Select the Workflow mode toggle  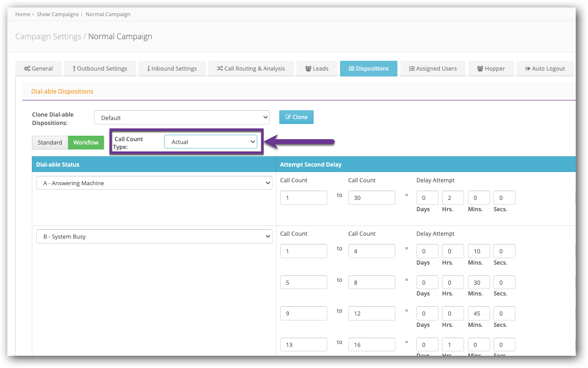pyautogui.click(x=86, y=143)
